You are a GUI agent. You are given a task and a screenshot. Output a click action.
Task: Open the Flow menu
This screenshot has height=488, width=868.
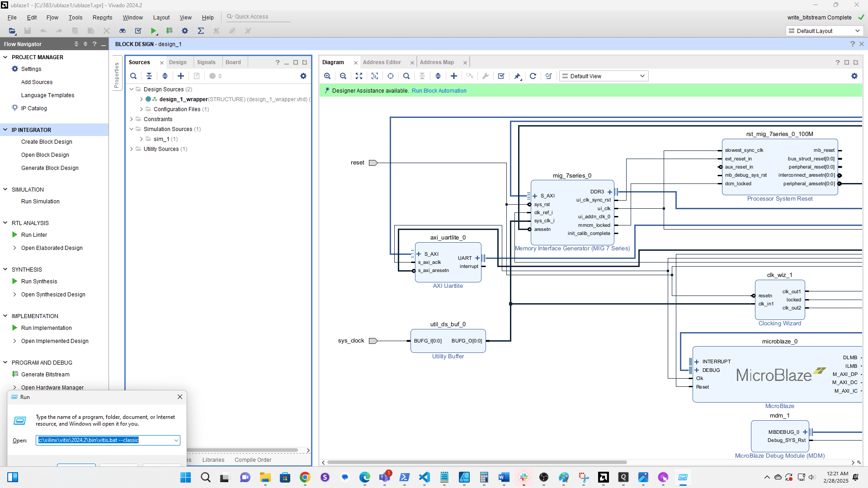point(52,17)
